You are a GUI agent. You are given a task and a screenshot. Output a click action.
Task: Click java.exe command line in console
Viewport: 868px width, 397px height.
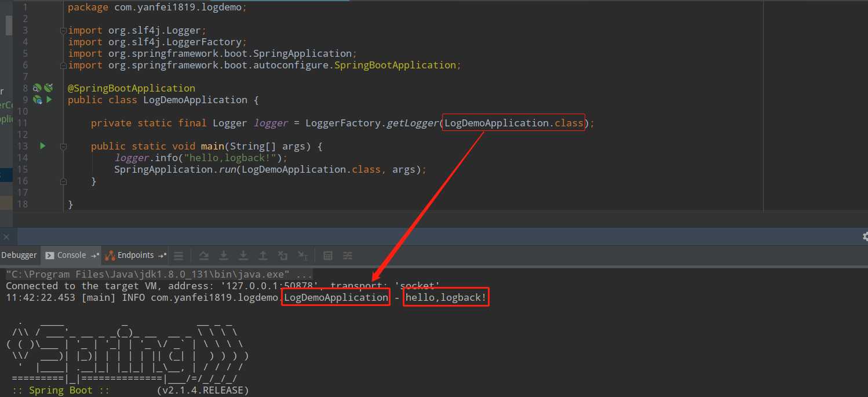[159, 274]
